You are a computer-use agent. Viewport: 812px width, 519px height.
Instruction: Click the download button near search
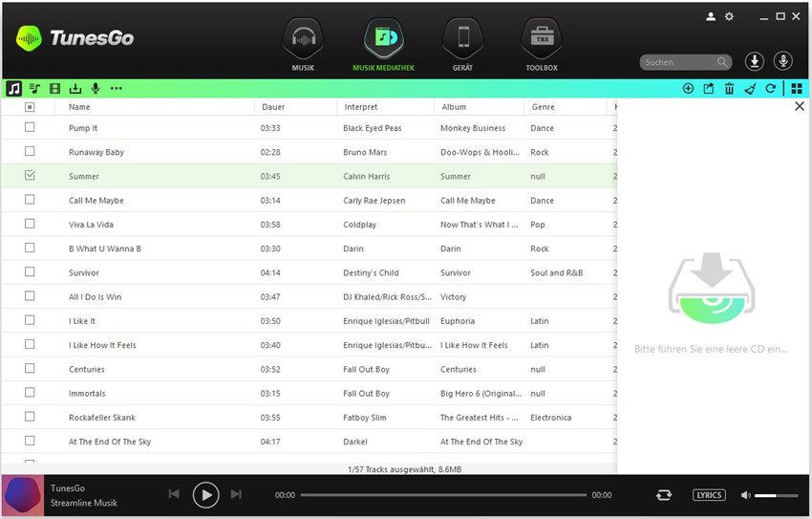(755, 61)
